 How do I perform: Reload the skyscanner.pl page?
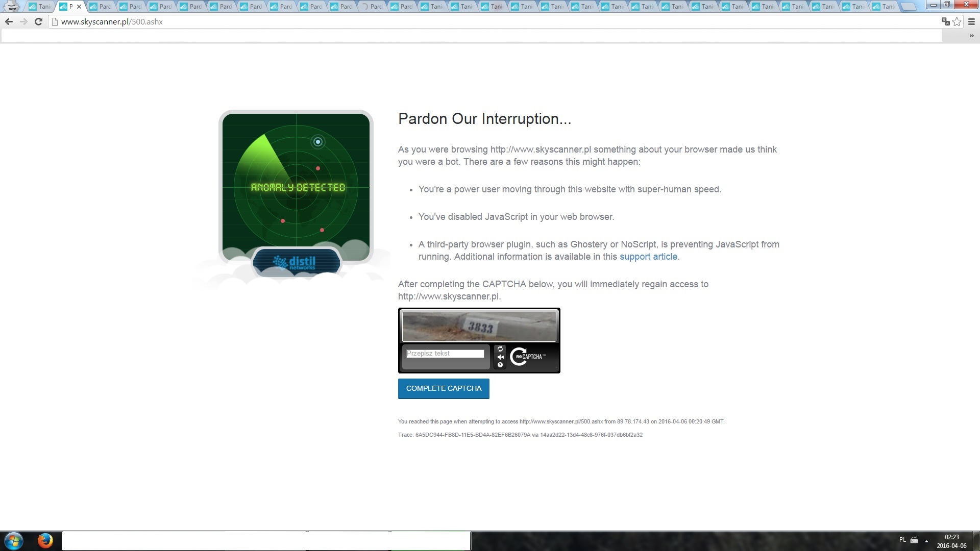pos(38,22)
